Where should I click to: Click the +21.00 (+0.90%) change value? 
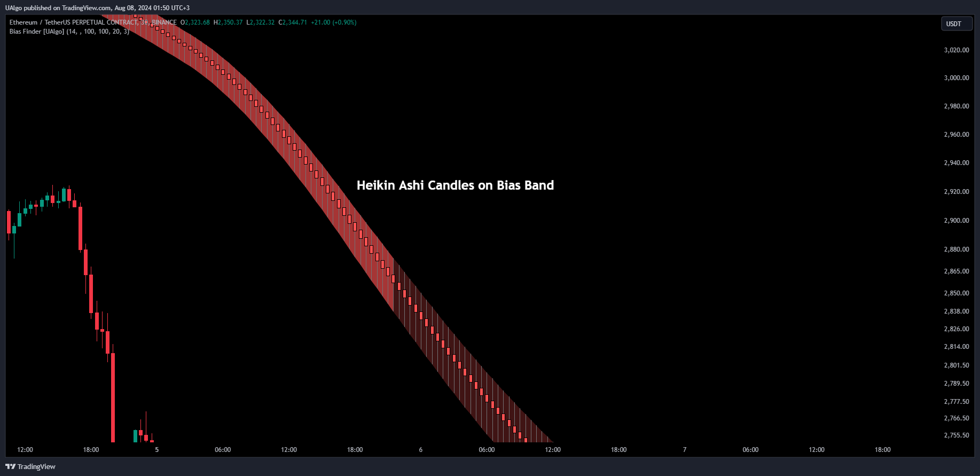pos(334,22)
